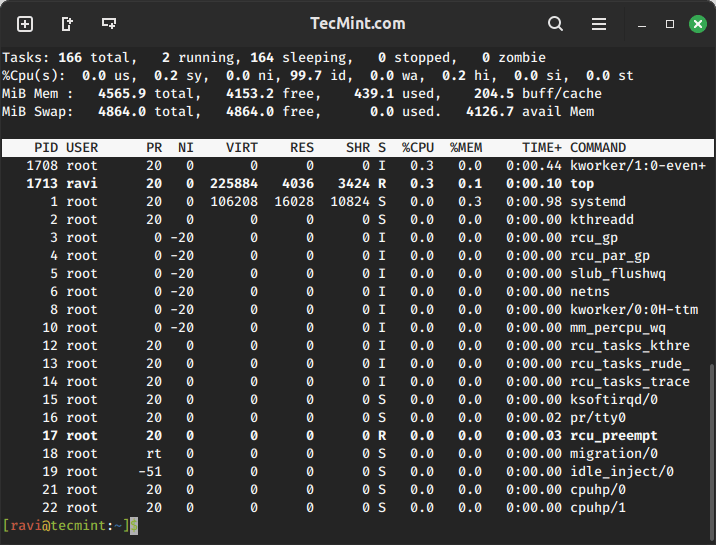The image size is (716, 545).
Task: Click the mm_percpu_wq command name
Action: (x=618, y=328)
